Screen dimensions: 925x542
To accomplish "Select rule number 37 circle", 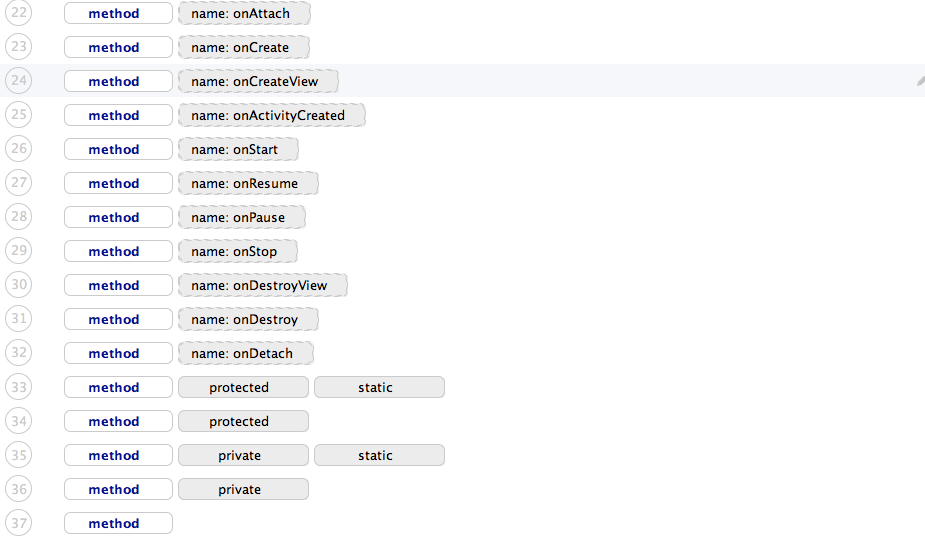I will (19, 523).
